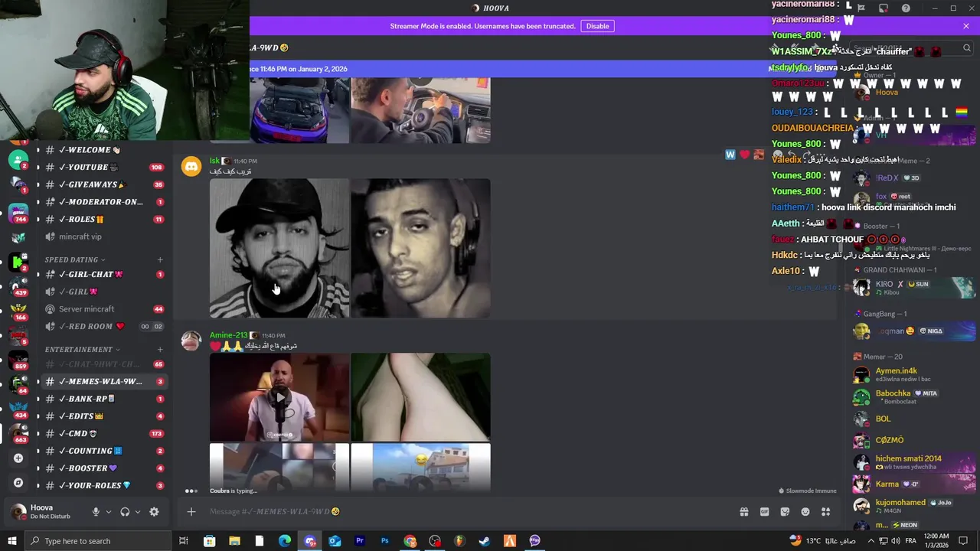Expand microphone input options chevron
This screenshot has height=551, width=980.
pos(108,512)
